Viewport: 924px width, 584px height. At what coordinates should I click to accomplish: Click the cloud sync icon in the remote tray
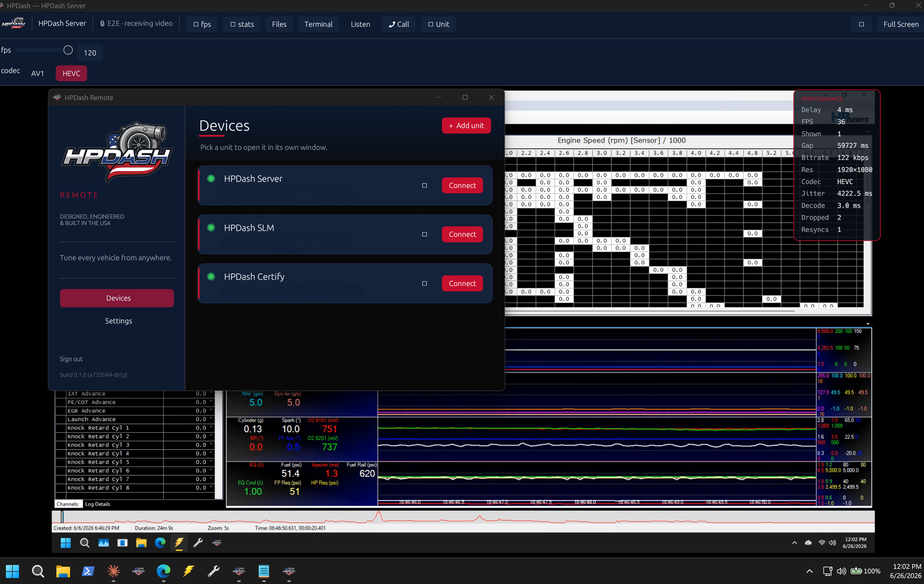(808, 543)
